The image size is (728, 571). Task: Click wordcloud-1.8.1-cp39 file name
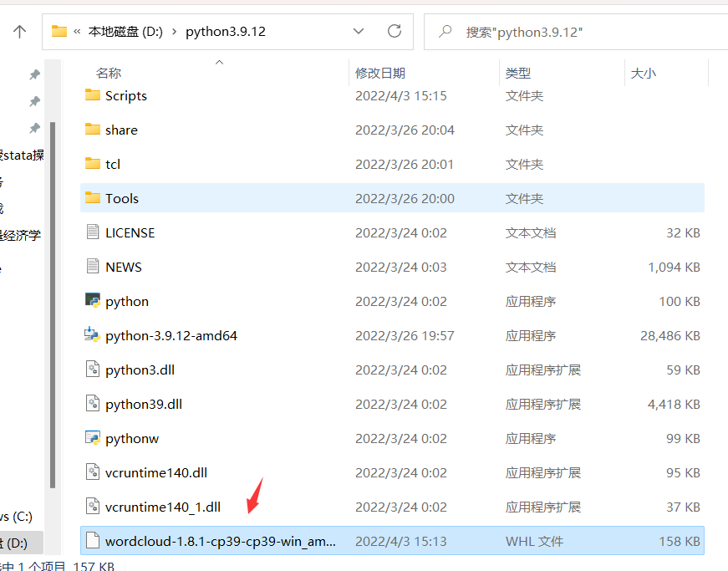point(221,541)
